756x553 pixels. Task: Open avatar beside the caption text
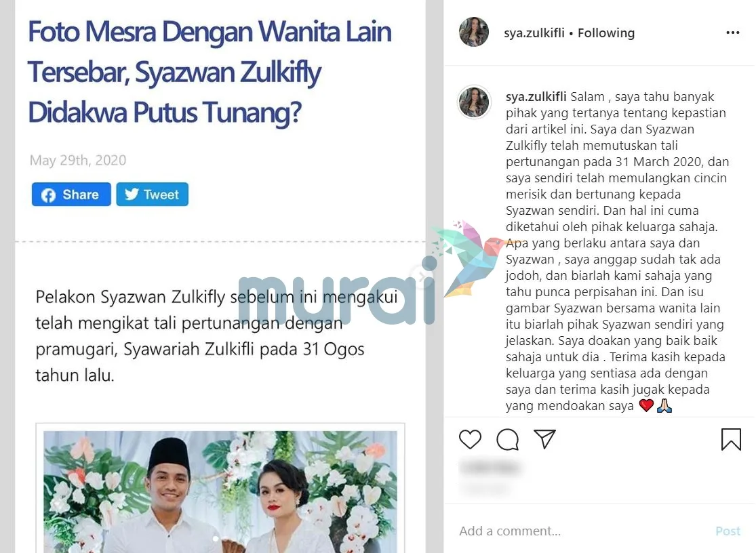474,102
